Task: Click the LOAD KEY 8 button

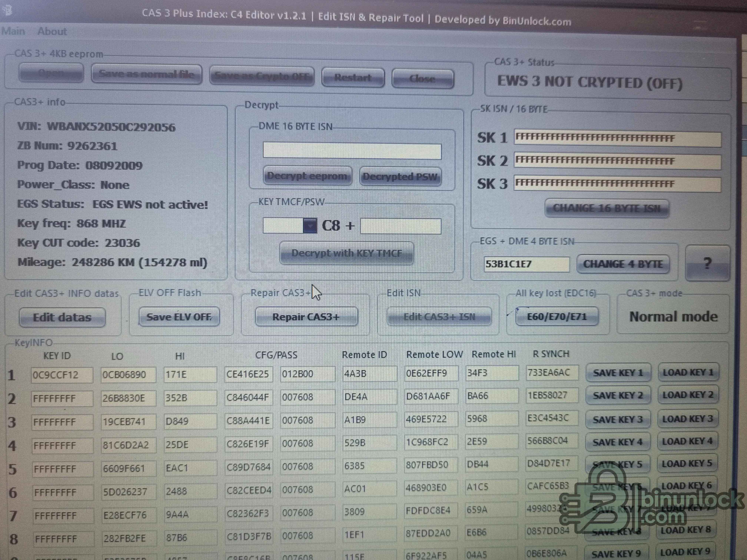Action: click(x=685, y=530)
